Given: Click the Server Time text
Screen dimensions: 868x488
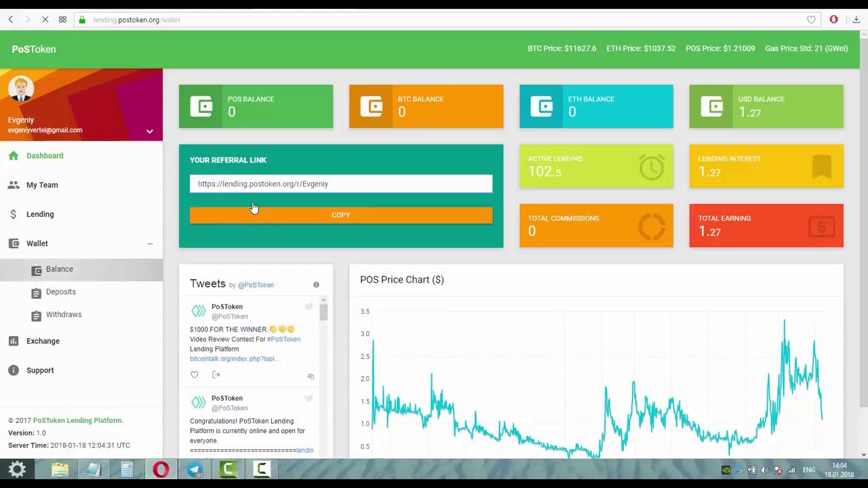Looking at the screenshot, I should click(69, 445).
